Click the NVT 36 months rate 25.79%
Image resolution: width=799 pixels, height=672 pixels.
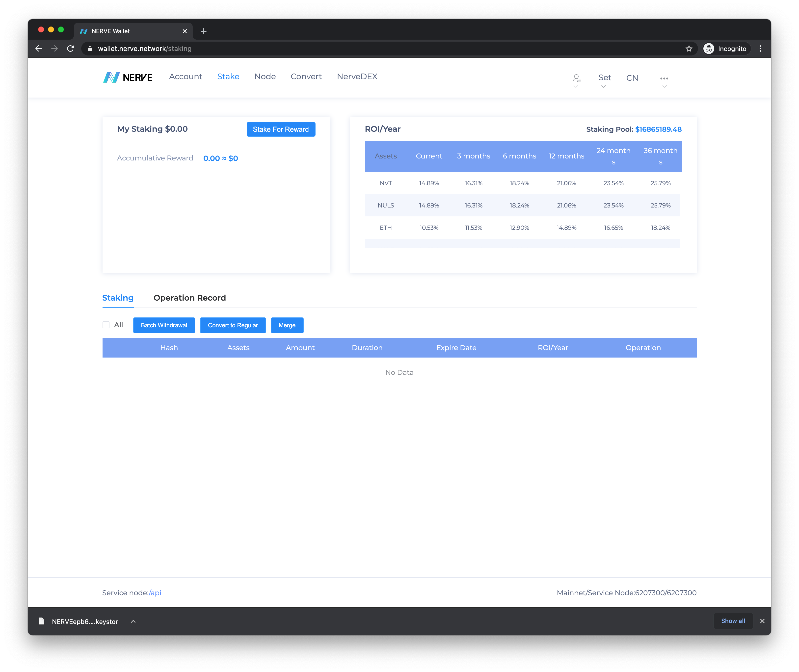pyautogui.click(x=660, y=183)
